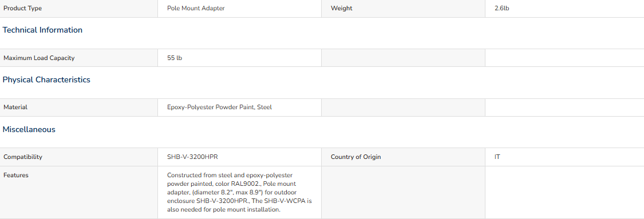Image resolution: width=644 pixels, height=219 pixels.
Task: Click the empty cell beside 55 lb
Action: [403, 58]
